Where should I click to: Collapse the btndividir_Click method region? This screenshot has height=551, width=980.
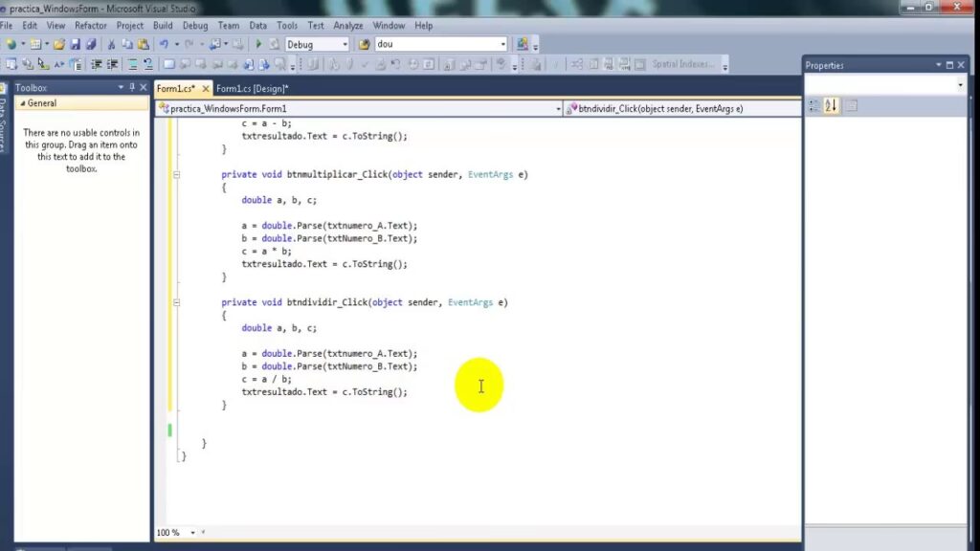tap(177, 302)
